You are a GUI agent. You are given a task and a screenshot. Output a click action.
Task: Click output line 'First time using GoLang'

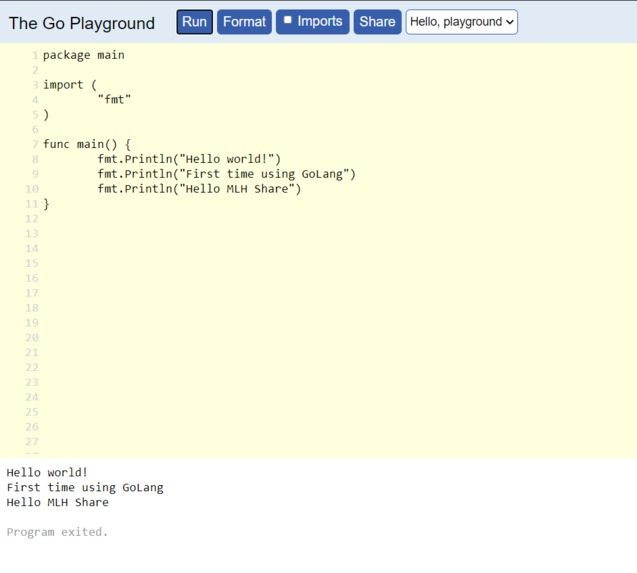point(85,488)
